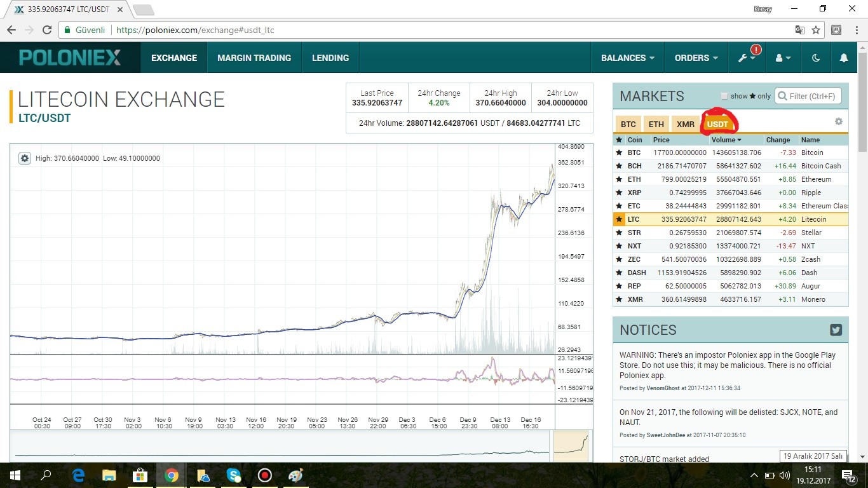The width and height of the screenshot is (868, 488).
Task: Launch Microsoft Edge from taskbar
Action: tap(79, 475)
